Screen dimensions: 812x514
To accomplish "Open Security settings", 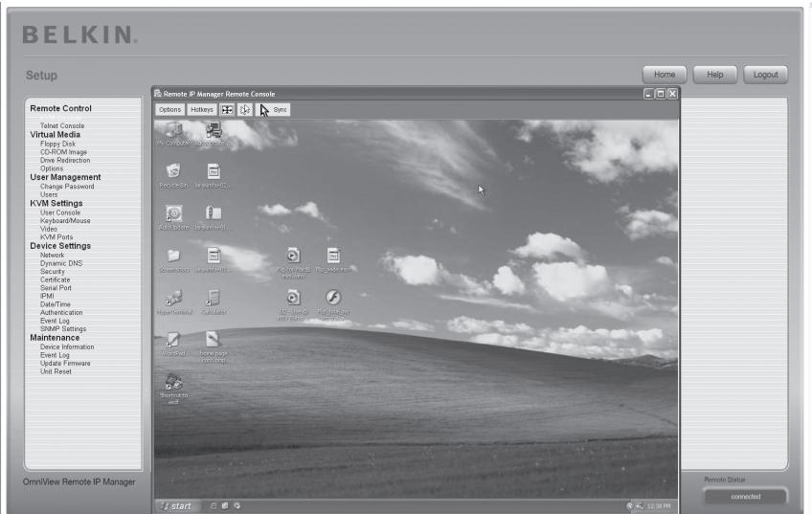I will 53,272.
